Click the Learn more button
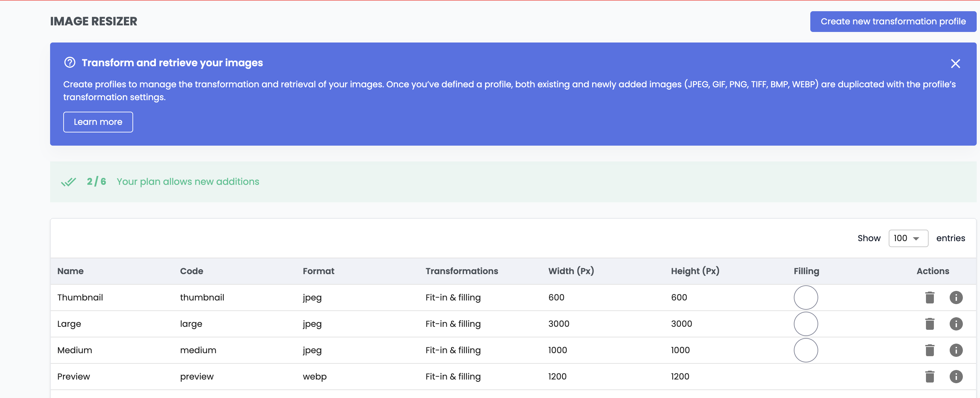This screenshot has height=398, width=980. (x=98, y=122)
